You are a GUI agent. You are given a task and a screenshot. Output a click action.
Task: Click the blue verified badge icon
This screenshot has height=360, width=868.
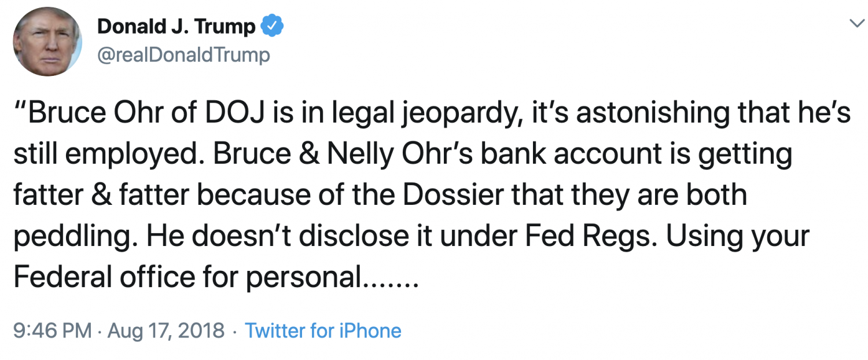[x=272, y=27]
